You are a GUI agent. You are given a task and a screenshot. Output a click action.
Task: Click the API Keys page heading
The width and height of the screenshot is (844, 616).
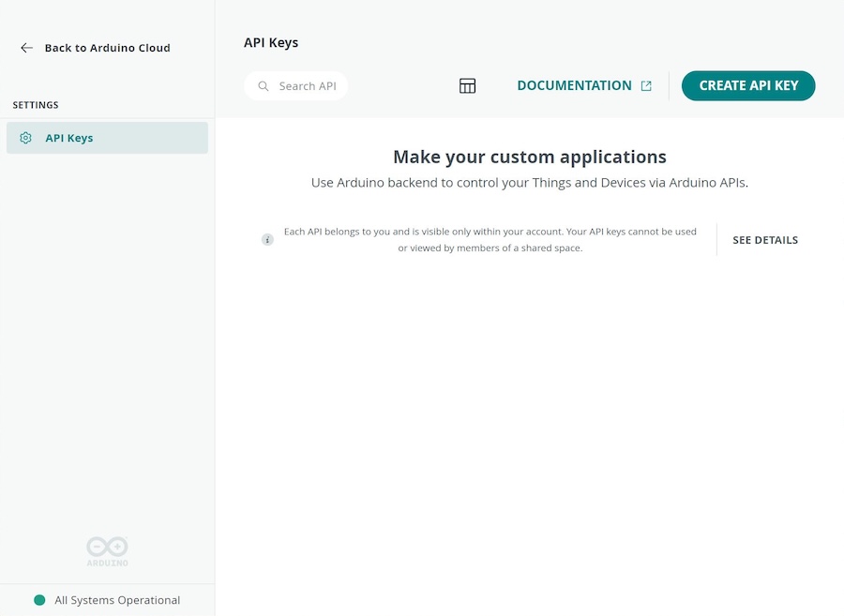[x=271, y=42]
